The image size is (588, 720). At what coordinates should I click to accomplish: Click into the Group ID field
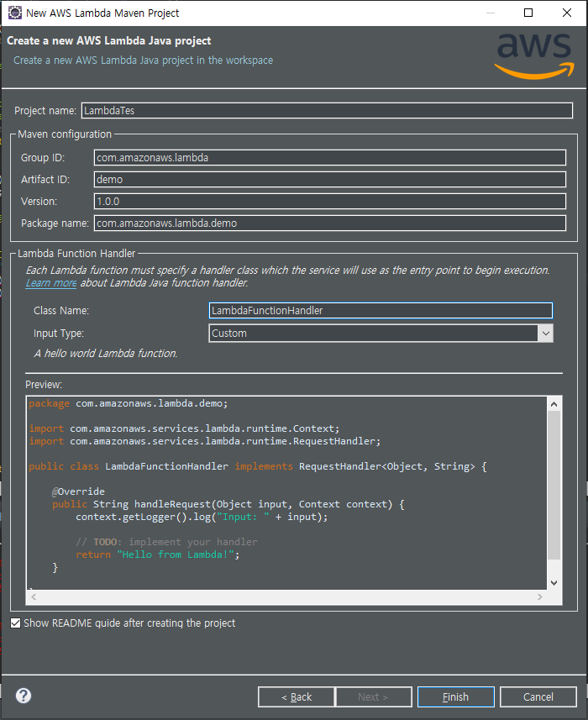[x=329, y=157]
